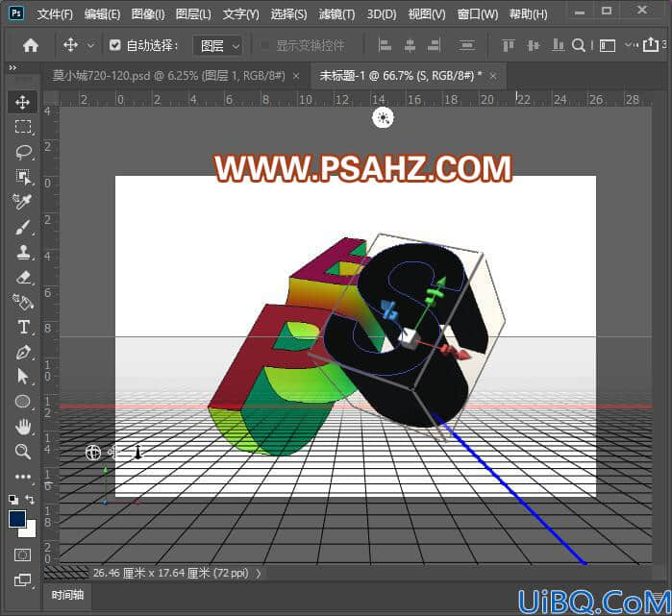The height and width of the screenshot is (616, 672).
Task: Distribute vertically icon in options bar
Action: pyautogui.click(x=466, y=45)
